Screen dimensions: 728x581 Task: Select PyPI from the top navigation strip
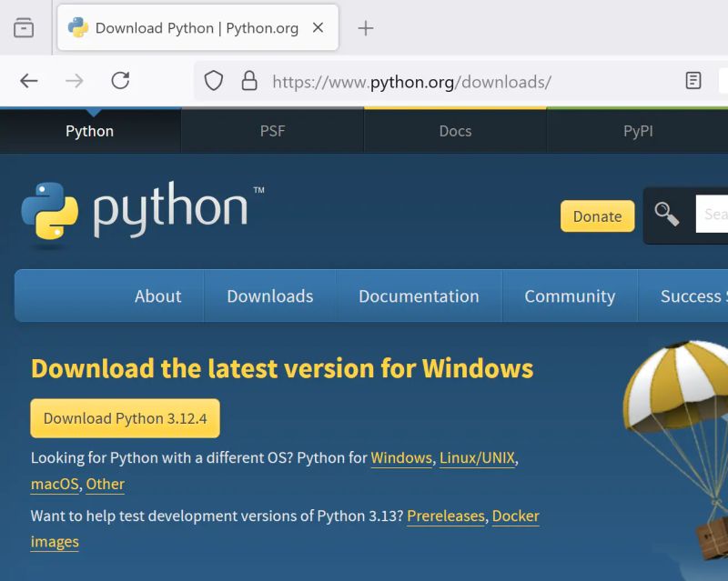pyautogui.click(x=638, y=131)
